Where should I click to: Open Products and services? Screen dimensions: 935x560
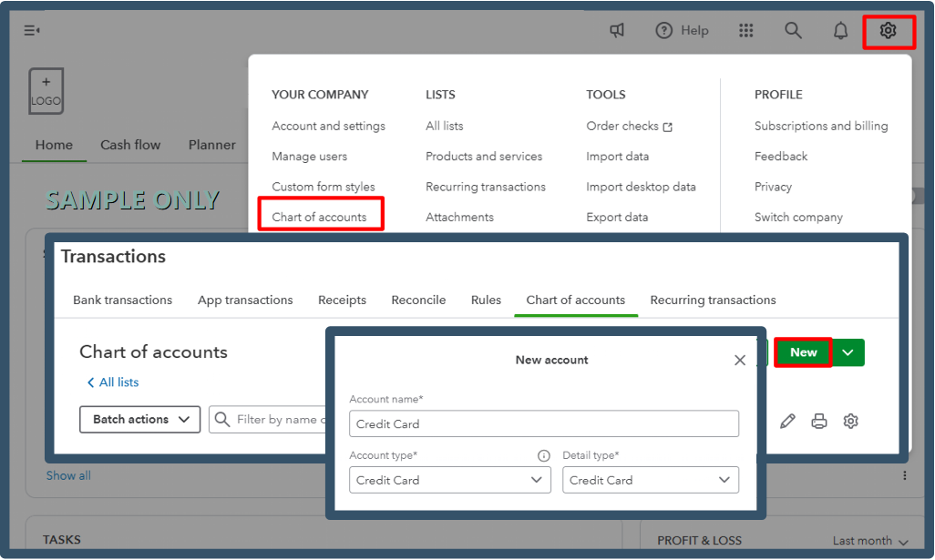484,157
